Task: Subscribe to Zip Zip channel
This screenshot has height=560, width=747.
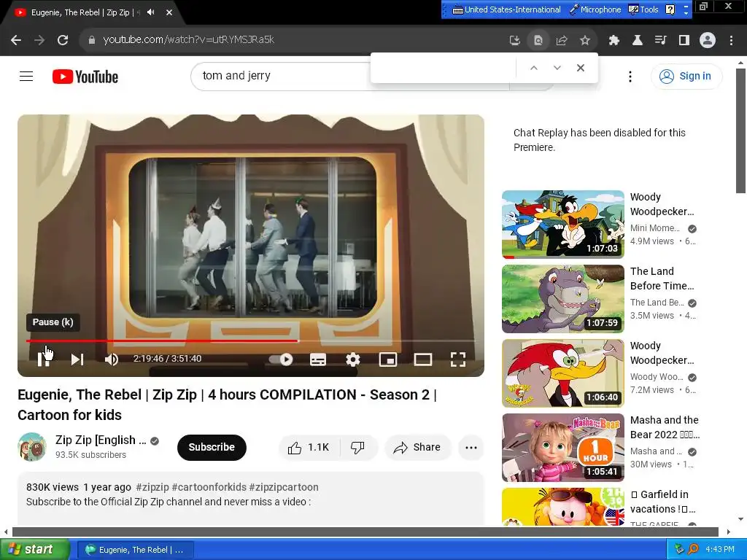Action: tap(212, 447)
